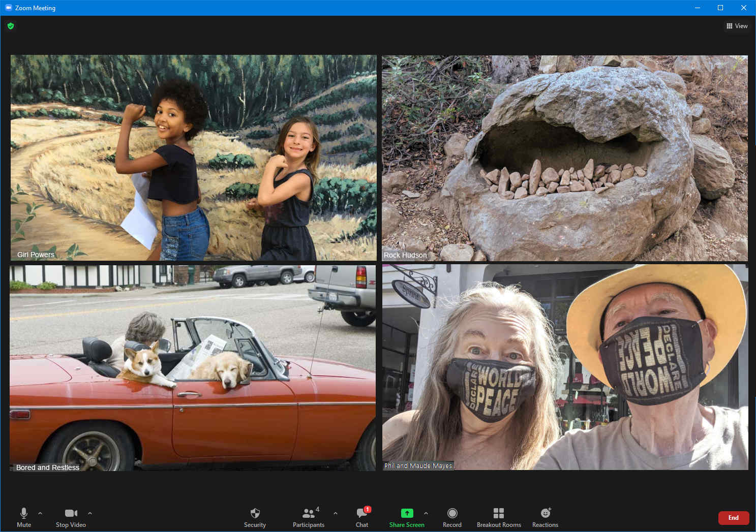Image resolution: width=756 pixels, height=532 pixels.
Task: Stop the video camera
Action: click(71, 517)
